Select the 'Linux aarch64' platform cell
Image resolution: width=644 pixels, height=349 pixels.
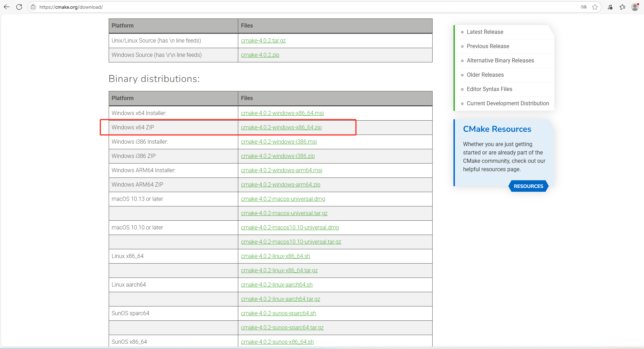tap(173, 284)
